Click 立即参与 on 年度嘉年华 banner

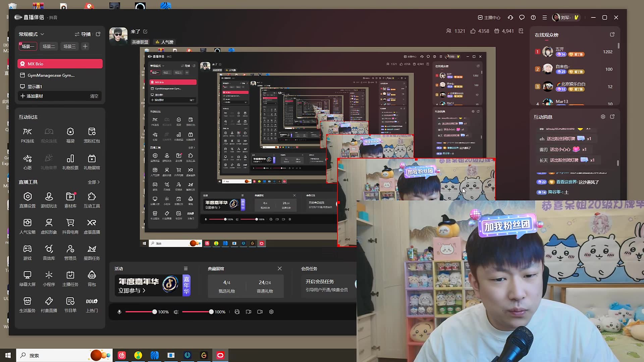click(132, 291)
